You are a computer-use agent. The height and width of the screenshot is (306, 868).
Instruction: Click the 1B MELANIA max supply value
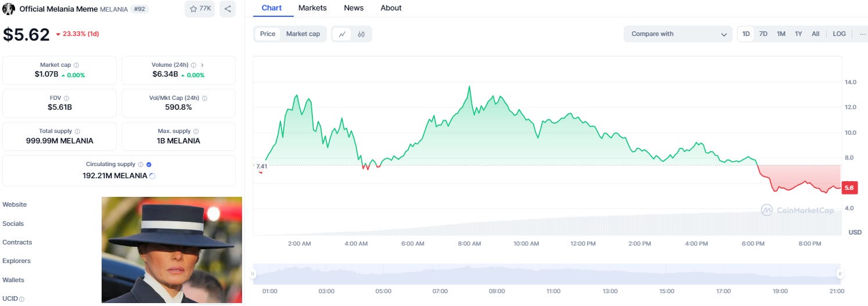178,141
